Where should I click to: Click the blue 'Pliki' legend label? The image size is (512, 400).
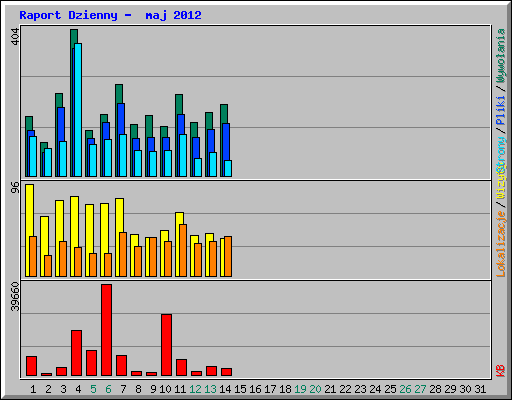pyautogui.click(x=501, y=110)
